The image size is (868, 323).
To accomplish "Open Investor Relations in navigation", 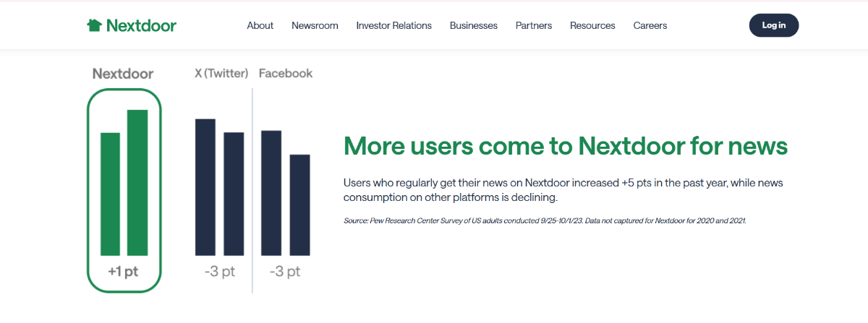I will point(393,25).
